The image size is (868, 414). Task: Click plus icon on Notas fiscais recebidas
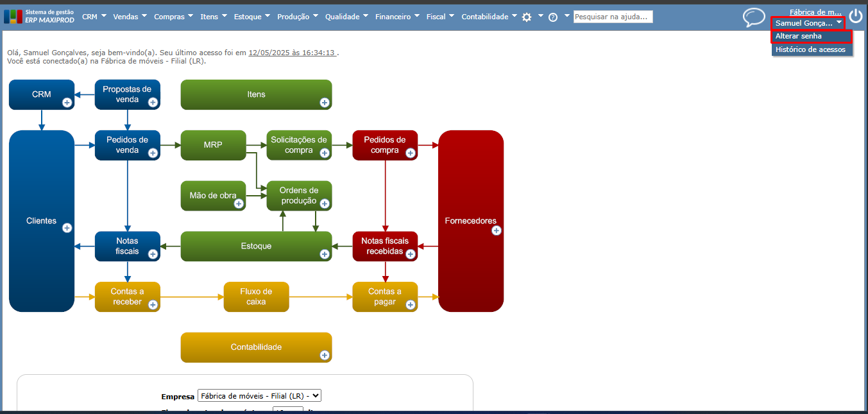point(411,254)
